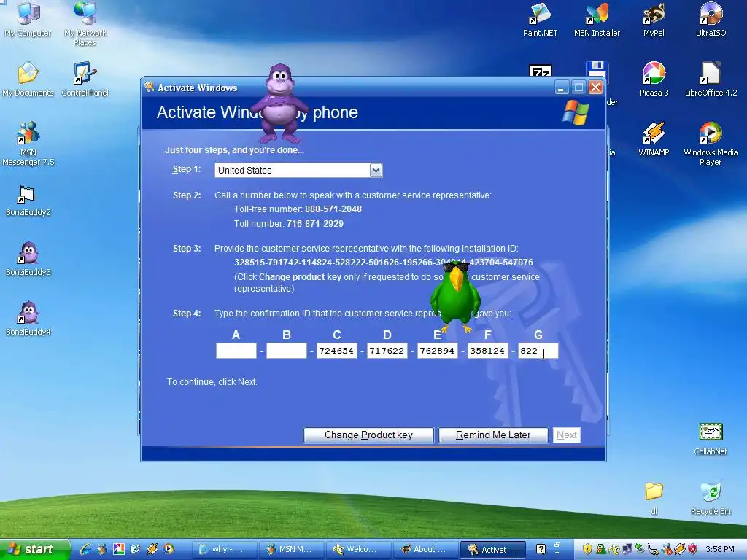
Task: Switch to the 'Activat...' taskbar button
Action: (492, 549)
